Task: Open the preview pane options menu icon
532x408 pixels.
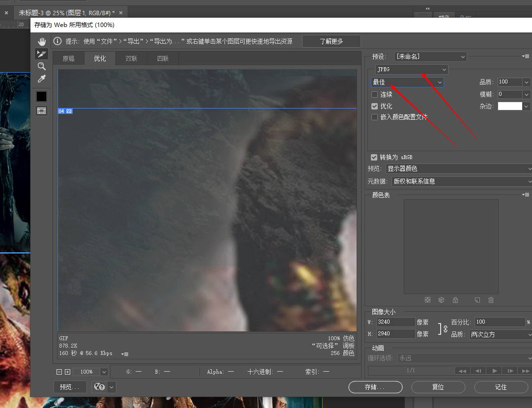Action: pos(125,354)
